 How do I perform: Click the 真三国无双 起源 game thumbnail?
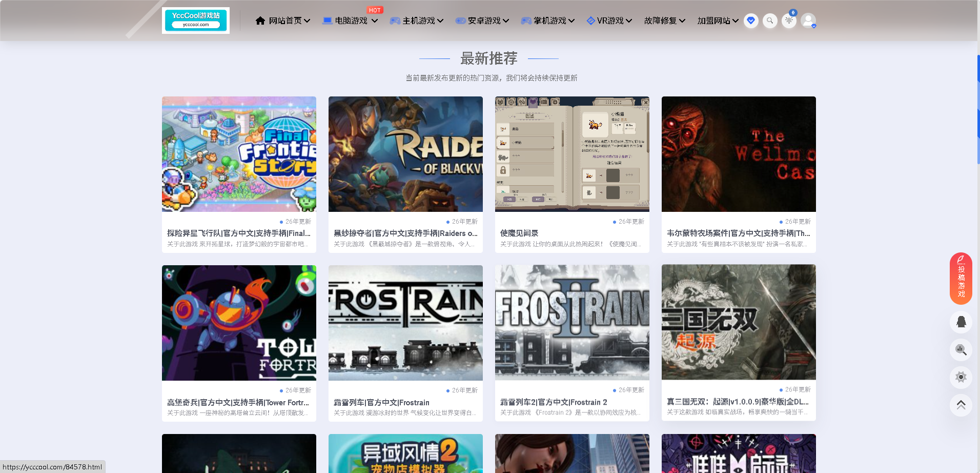pyautogui.click(x=739, y=322)
